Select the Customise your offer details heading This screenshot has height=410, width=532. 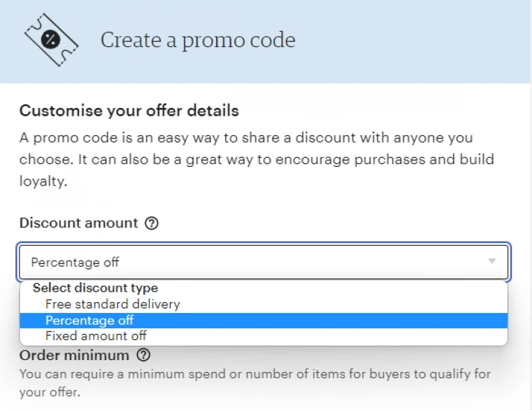point(129,111)
